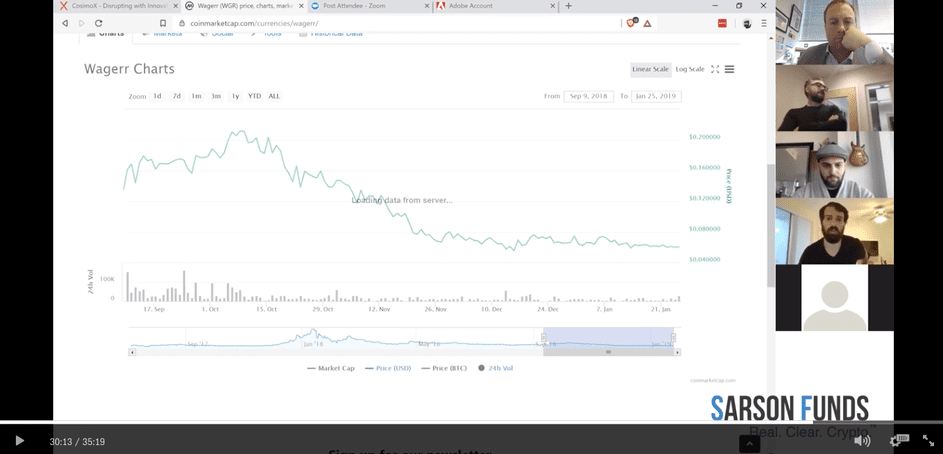Select Linear Scale

650,69
